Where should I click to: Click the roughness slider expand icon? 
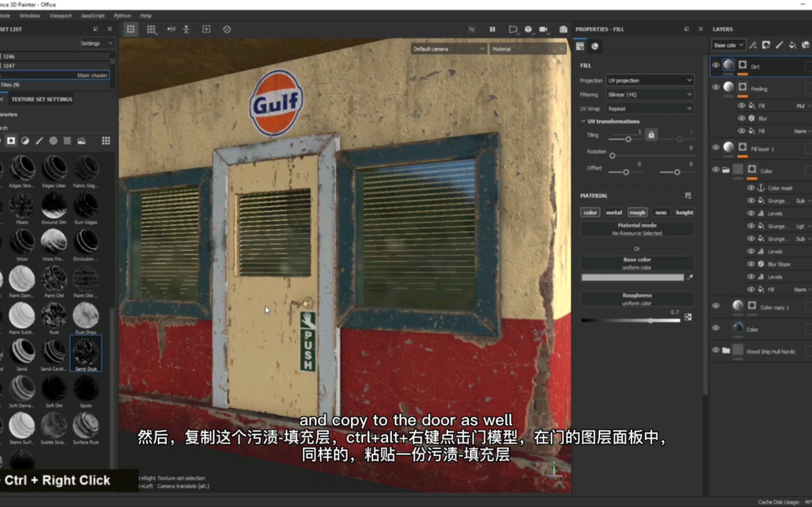click(x=688, y=317)
